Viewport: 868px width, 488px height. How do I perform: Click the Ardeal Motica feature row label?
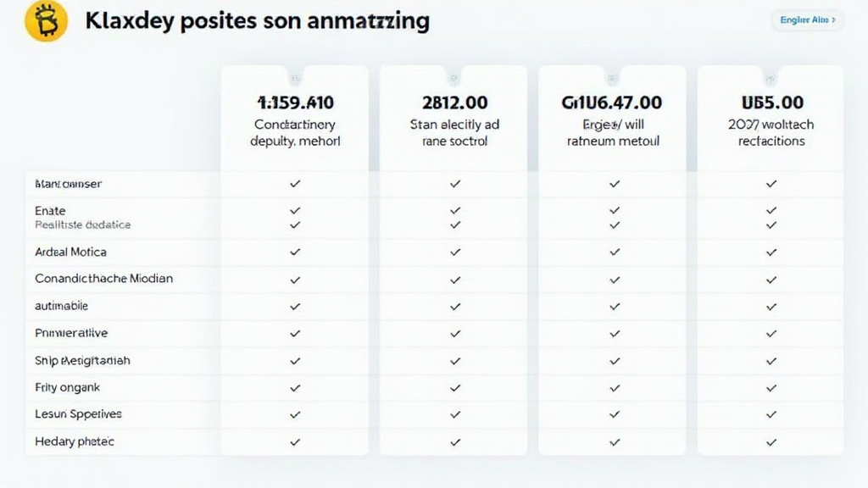coord(70,252)
